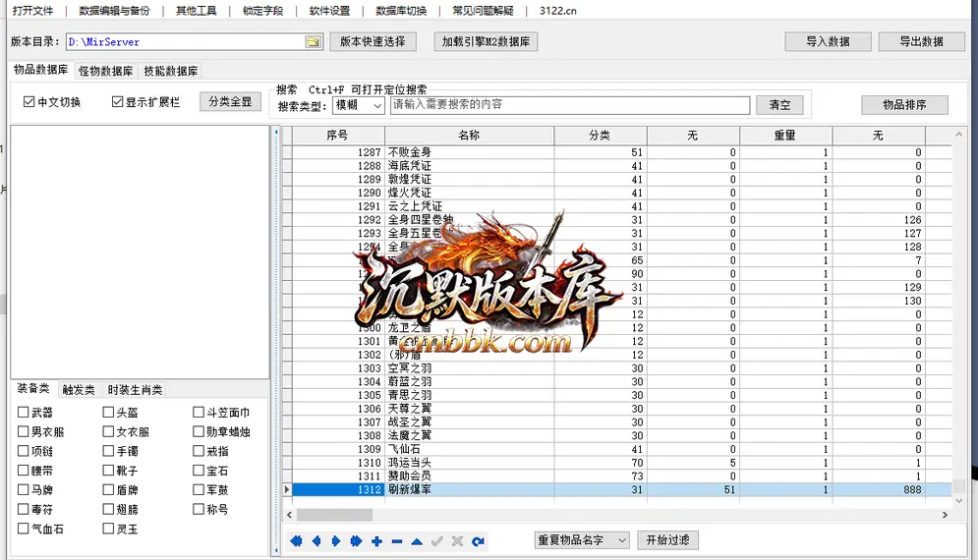Check the 毒符 filter

pos(23,509)
